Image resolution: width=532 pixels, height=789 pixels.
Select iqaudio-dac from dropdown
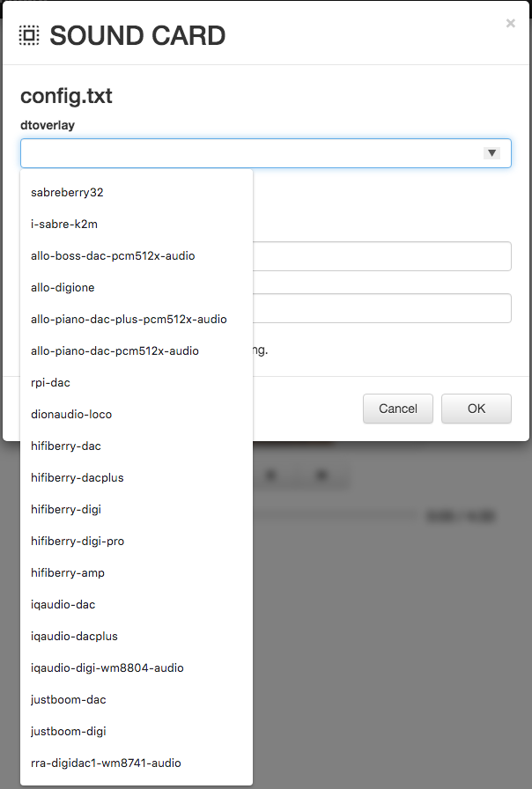point(137,604)
